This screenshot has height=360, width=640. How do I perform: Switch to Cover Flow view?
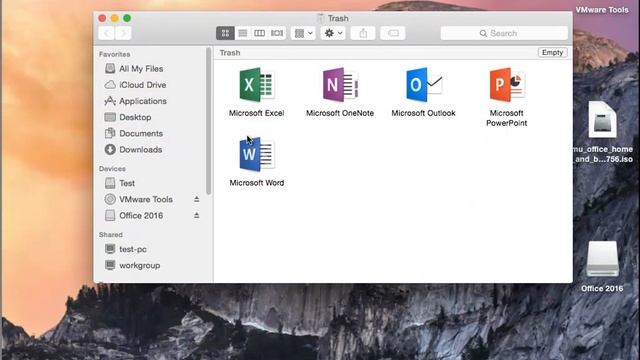coord(277,33)
